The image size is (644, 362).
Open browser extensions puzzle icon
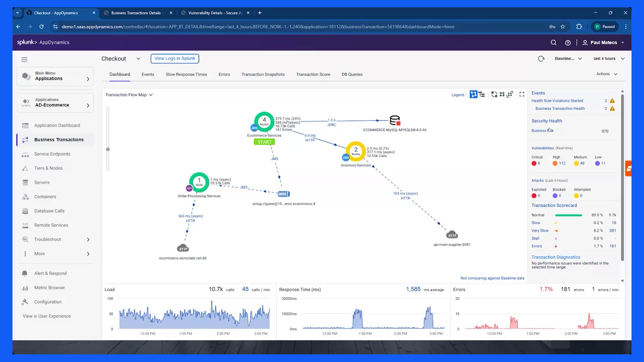579,27
